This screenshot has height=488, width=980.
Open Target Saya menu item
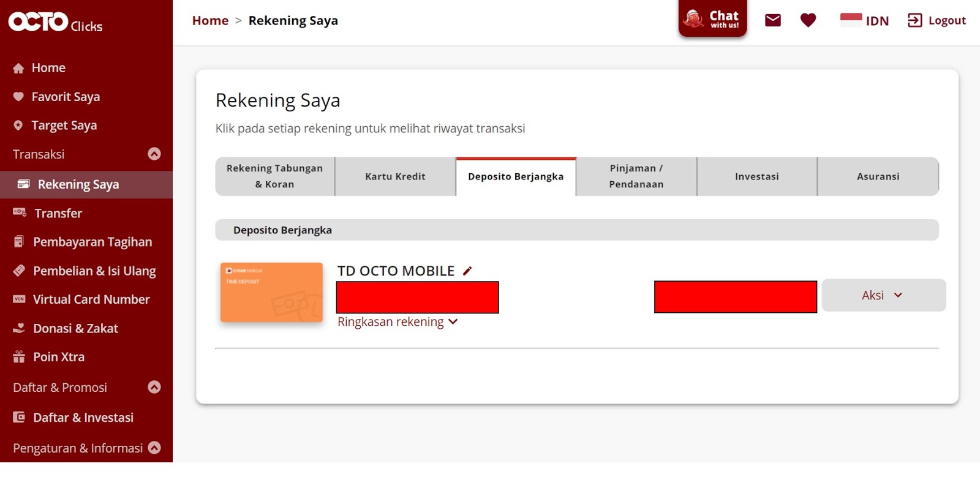(x=64, y=126)
